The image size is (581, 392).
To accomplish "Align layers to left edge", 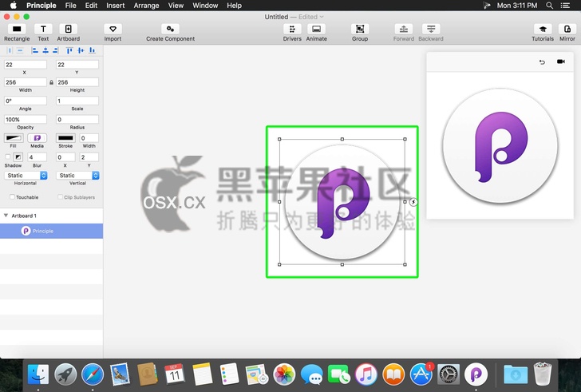I will tap(35, 50).
